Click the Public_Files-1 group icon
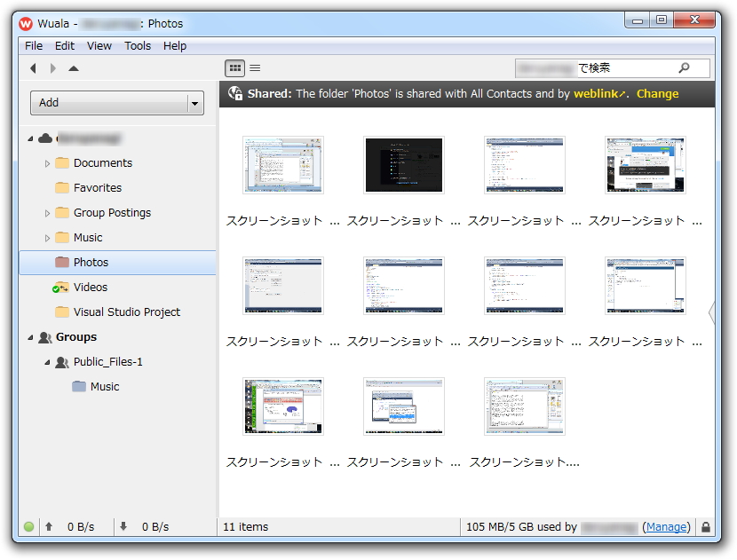 (62, 362)
